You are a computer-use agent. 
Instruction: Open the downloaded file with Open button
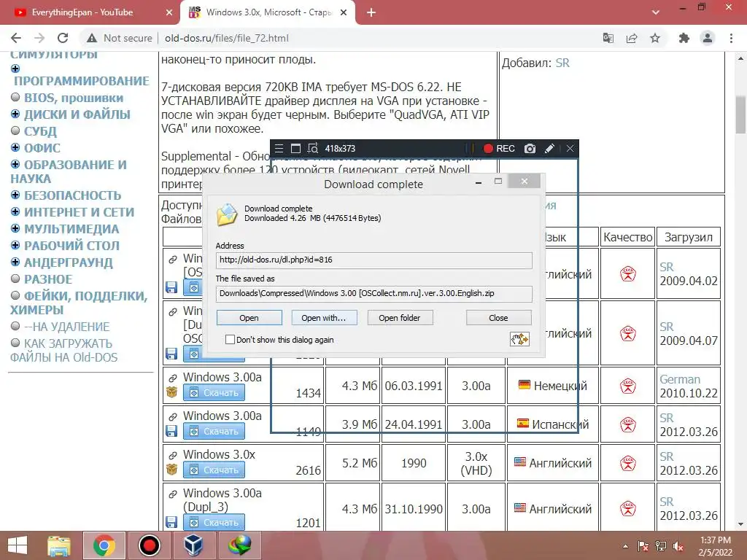tap(249, 318)
